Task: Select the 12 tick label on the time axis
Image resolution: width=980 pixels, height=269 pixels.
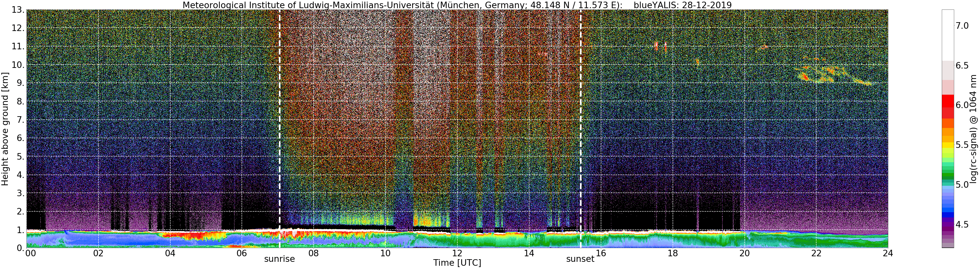Action: tap(457, 253)
